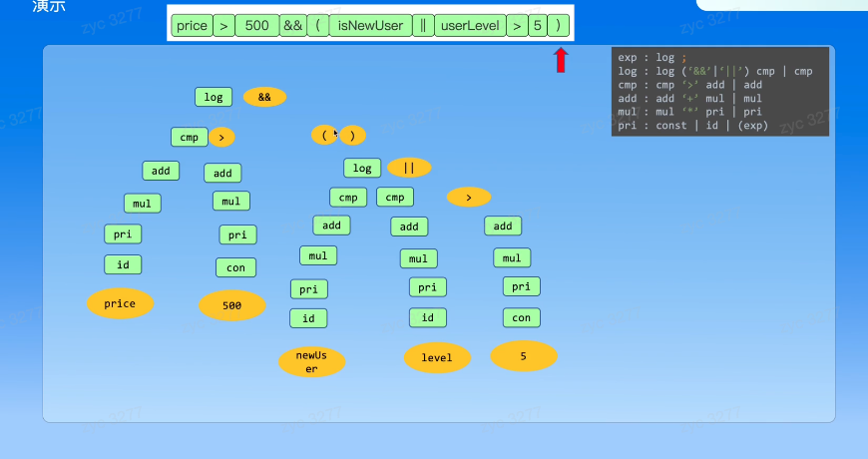
Task: Click the orange ')' oval in the tree
Action: [352, 135]
